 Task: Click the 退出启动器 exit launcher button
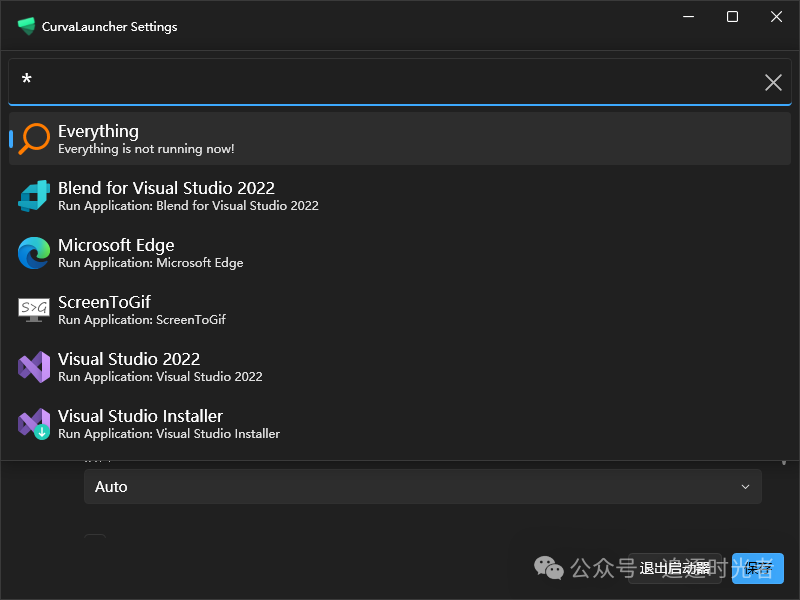pos(676,568)
